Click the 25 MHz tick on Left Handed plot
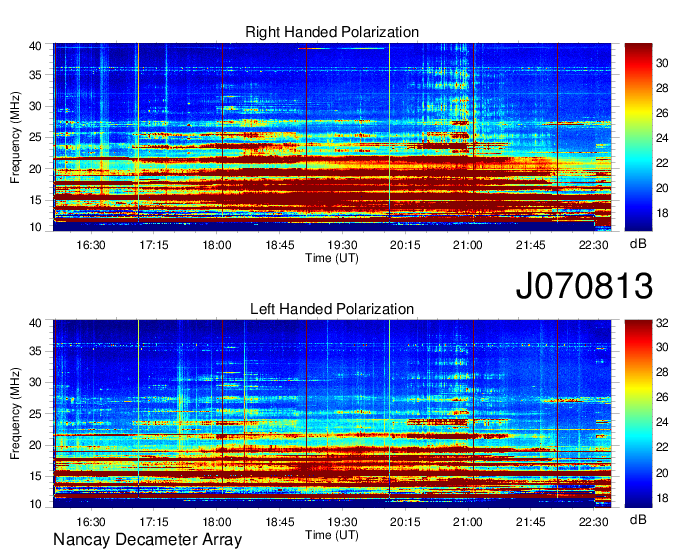The height and width of the screenshot is (552, 680). pos(35,414)
